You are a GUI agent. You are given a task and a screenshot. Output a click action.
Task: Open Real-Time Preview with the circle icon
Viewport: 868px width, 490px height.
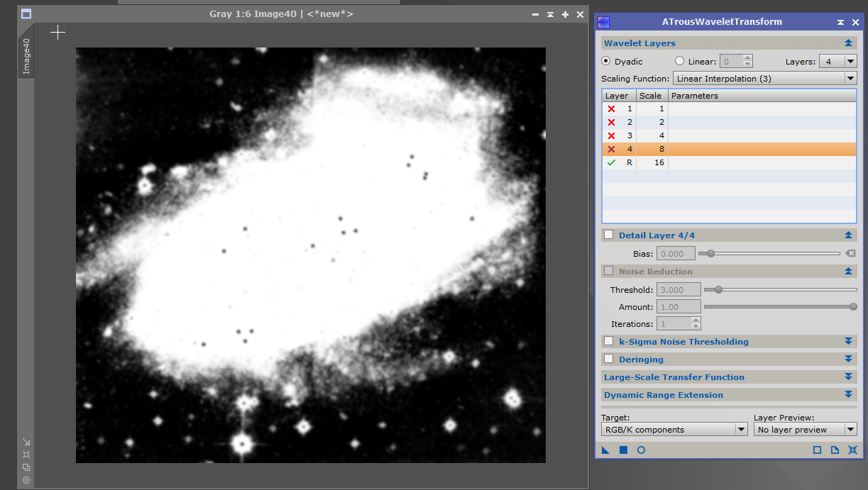point(641,450)
